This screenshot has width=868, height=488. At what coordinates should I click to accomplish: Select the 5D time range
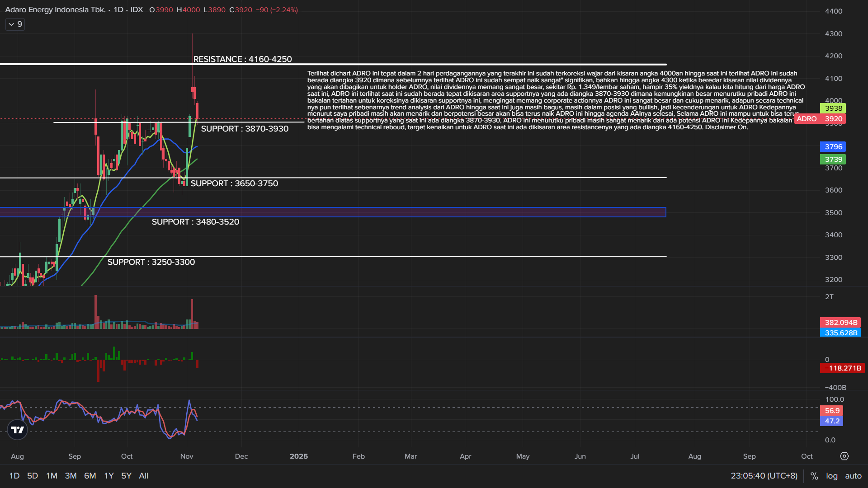coord(33,476)
